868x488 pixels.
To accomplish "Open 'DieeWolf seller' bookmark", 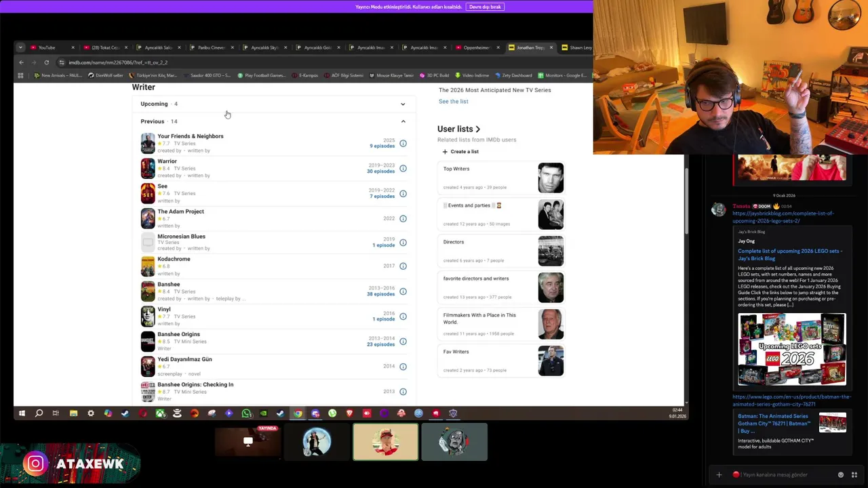I will tap(105, 75).
